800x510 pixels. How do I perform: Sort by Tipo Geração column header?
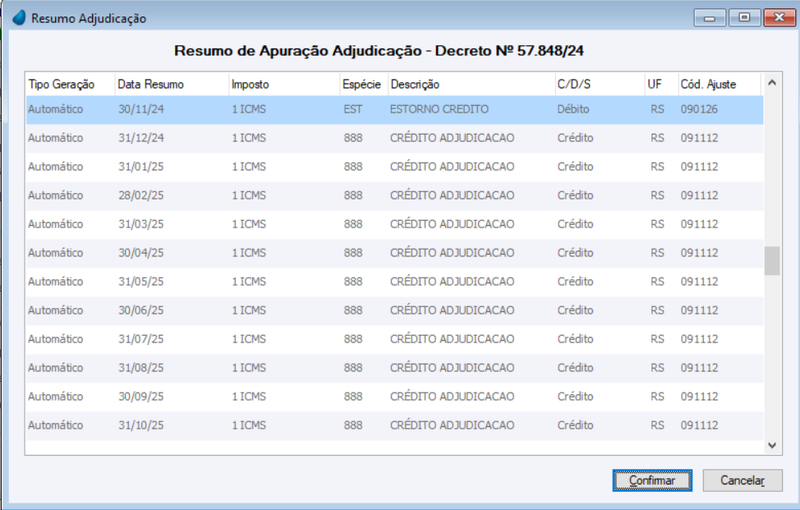70,84
